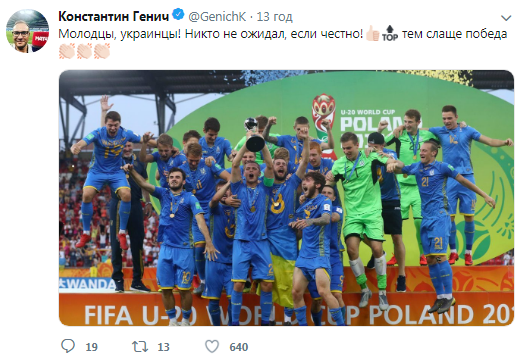Open the tweet options chevron menu
The height and width of the screenshot is (360, 519).
click(x=506, y=18)
